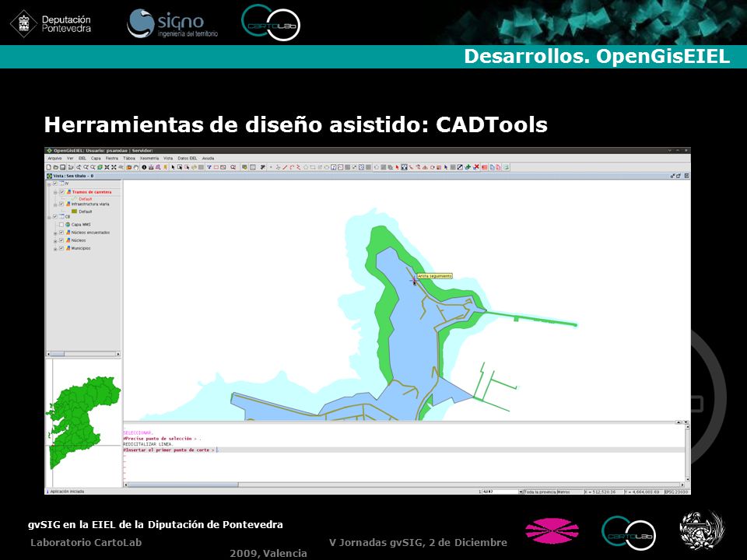Image resolution: width=747 pixels, height=560 pixels.
Task: Open the Datos EIEL menu
Action: click(x=188, y=158)
